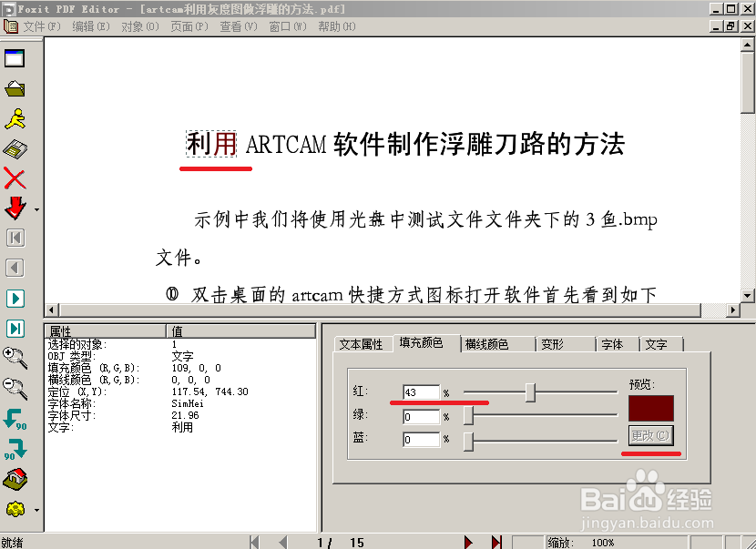Click the yellow running man icon
The width and height of the screenshot is (756, 549).
(15, 118)
